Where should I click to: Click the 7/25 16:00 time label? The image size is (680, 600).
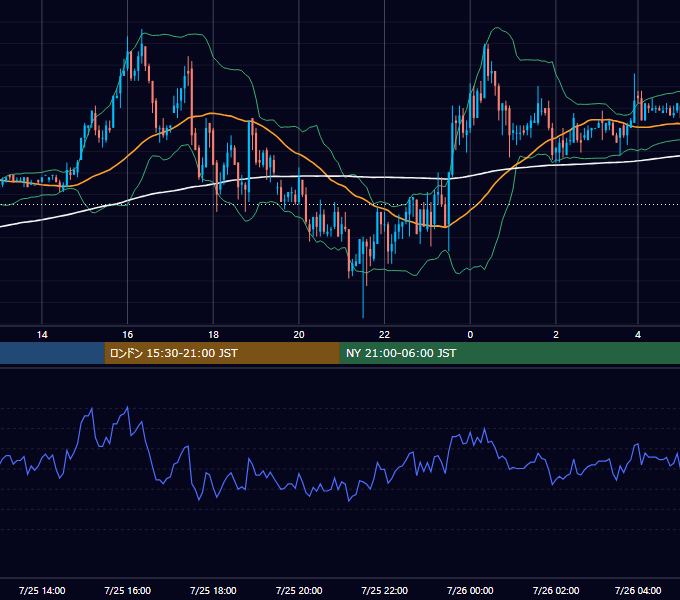128,590
